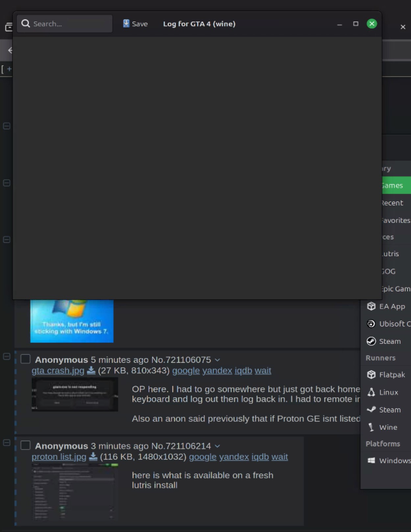Tick checkbox for post No.721106214

pos(26,445)
